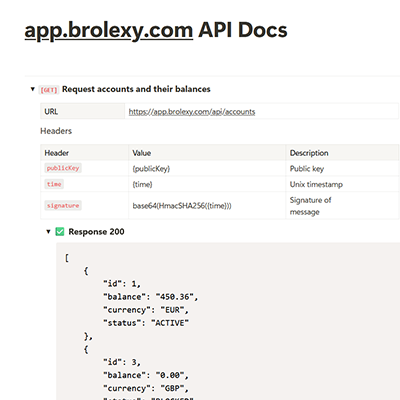This screenshot has height=400, width=400.
Task: Collapse the Response 200 toggle
Action: pos(48,232)
